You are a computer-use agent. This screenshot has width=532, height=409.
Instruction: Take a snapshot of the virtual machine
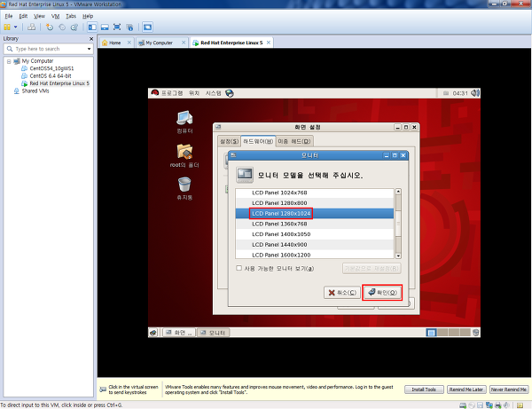click(x=50, y=27)
